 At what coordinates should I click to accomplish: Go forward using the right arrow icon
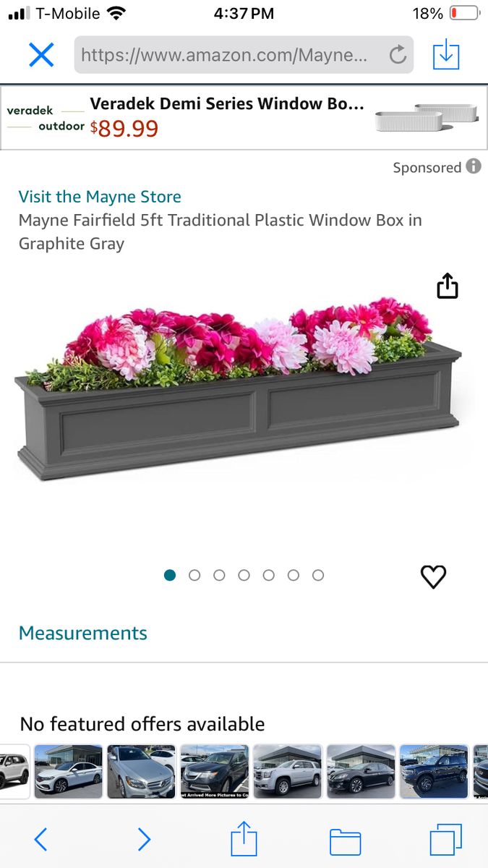click(145, 839)
